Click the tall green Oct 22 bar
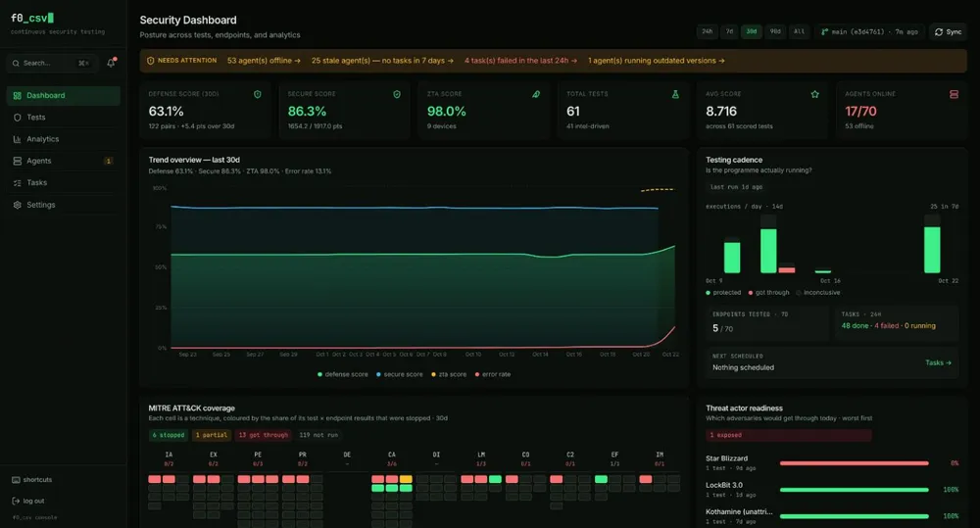This screenshot has height=528, width=980. coord(932,250)
